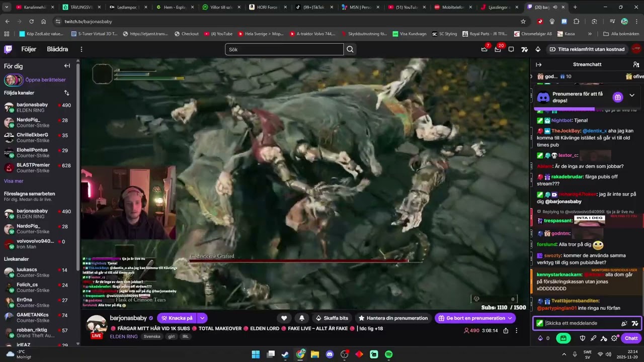Viewport: 644px width, 362px height.
Task: Switch to the HORI Force browser tab
Action: [267, 7]
